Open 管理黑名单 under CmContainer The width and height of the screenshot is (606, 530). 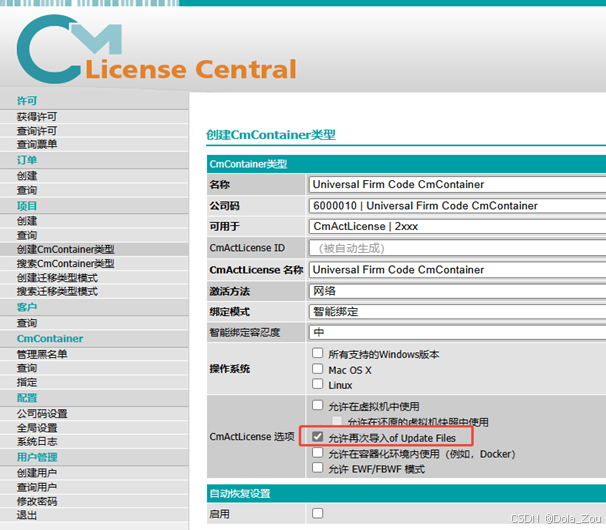tap(42, 354)
